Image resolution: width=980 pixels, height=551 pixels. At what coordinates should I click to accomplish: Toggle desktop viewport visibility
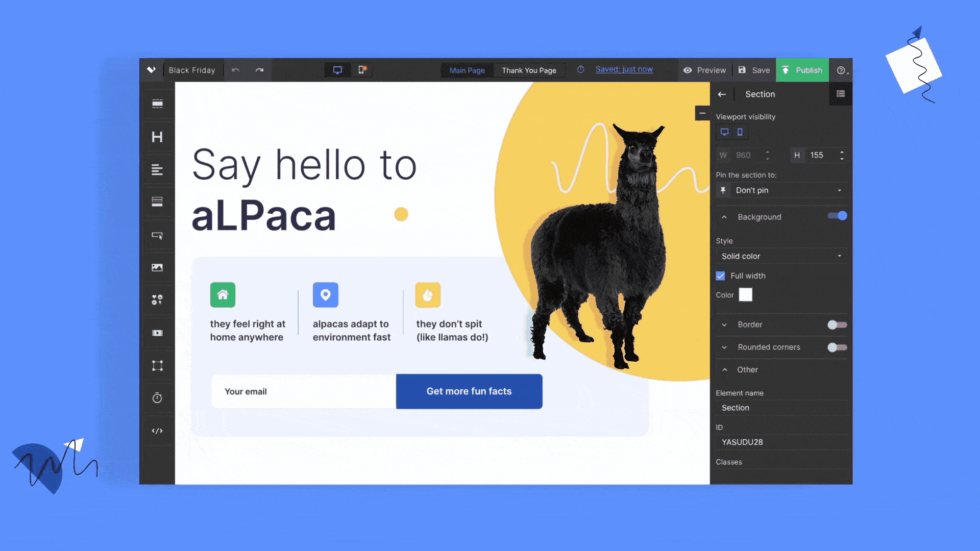point(724,132)
